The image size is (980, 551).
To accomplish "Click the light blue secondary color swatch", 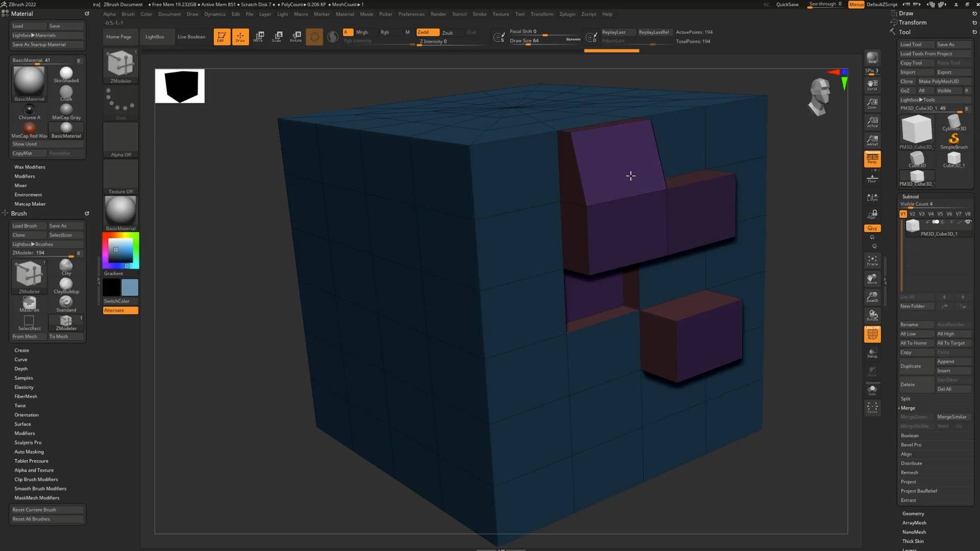I will click(x=130, y=287).
